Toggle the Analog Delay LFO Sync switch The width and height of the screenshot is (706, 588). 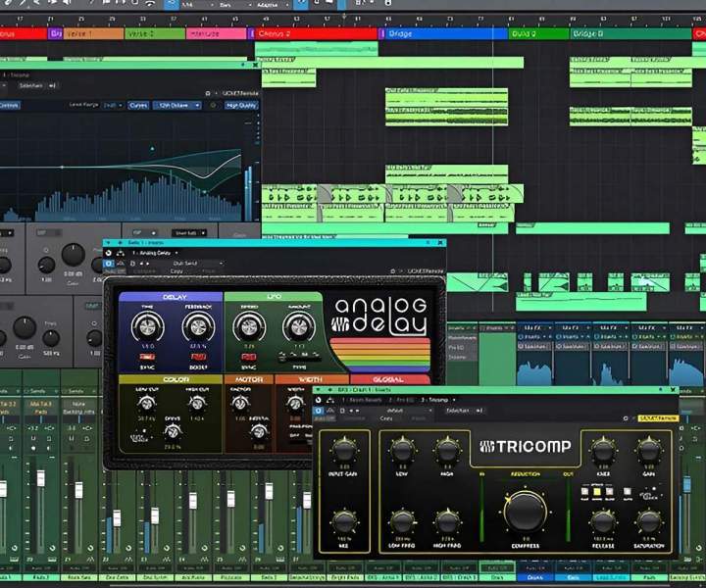(x=249, y=357)
